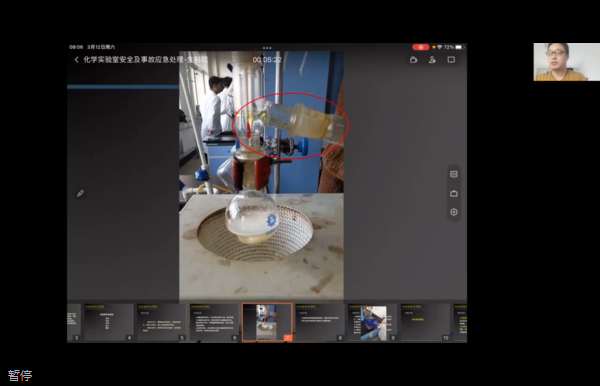Select slide 6 thumbnail
Image resolution: width=600 pixels, height=386 pixels.
click(x=214, y=322)
